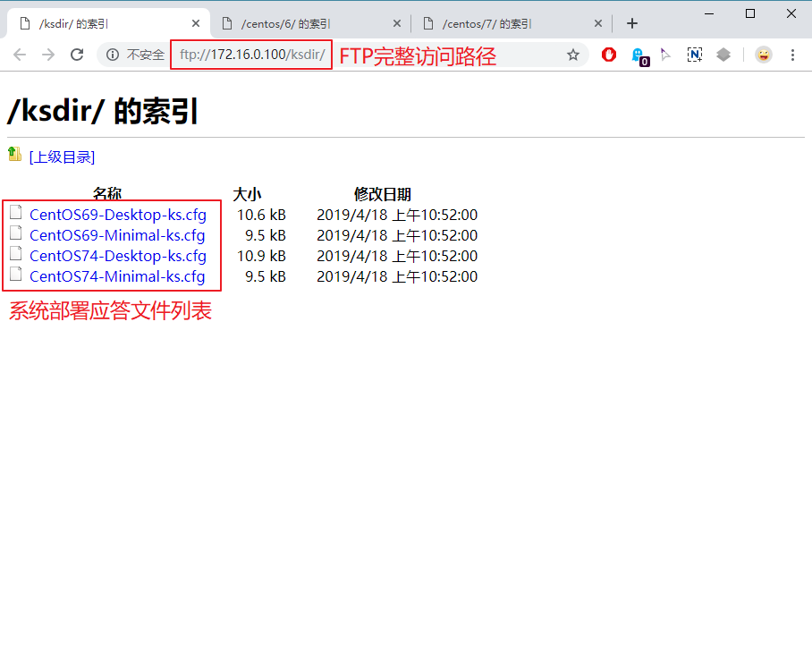Bookmark this page with the star icon
The image size is (812, 652).
click(x=572, y=55)
